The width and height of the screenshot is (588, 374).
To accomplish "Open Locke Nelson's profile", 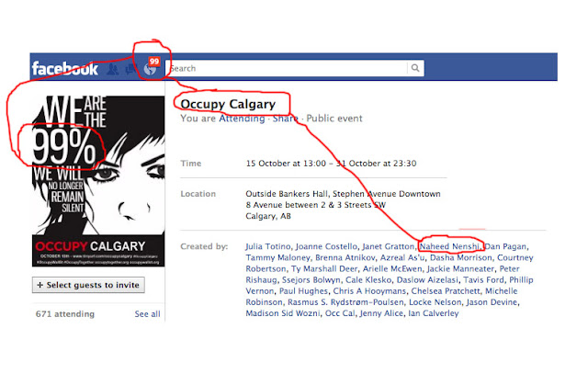I will (x=435, y=302).
